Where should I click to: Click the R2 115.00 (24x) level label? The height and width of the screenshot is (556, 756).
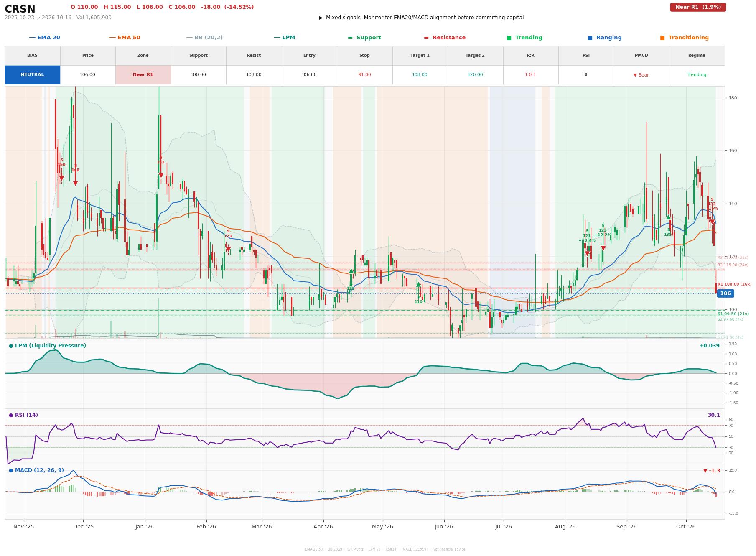[733, 265]
